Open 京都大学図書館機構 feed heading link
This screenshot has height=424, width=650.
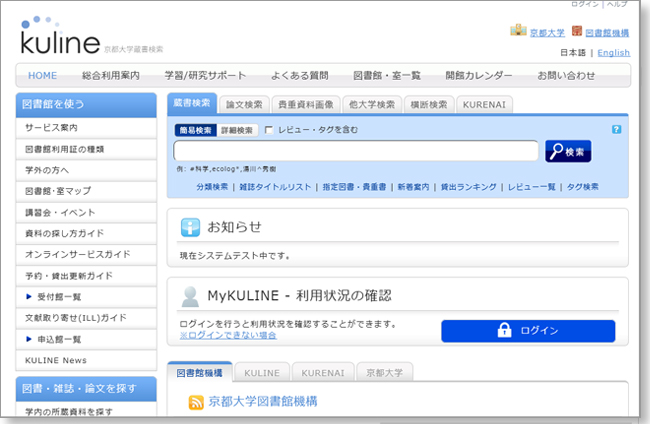click(263, 402)
